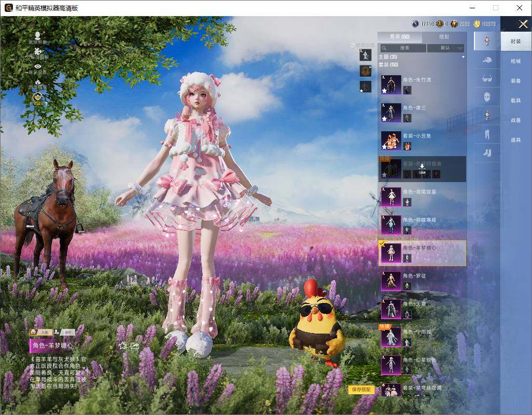Switch to the 装备 equipment tab
Screen dimensions: 532x415
click(x=516, y=81)
